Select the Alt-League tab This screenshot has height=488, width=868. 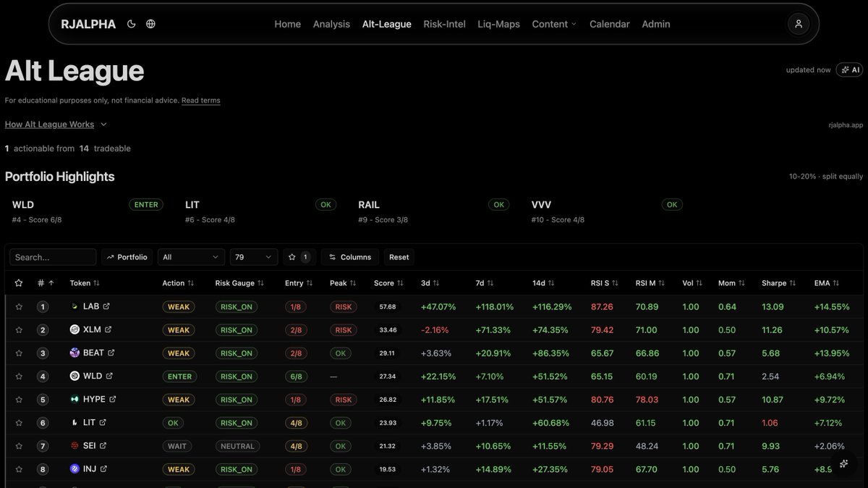pyautogui.click(x=387, y=24)
